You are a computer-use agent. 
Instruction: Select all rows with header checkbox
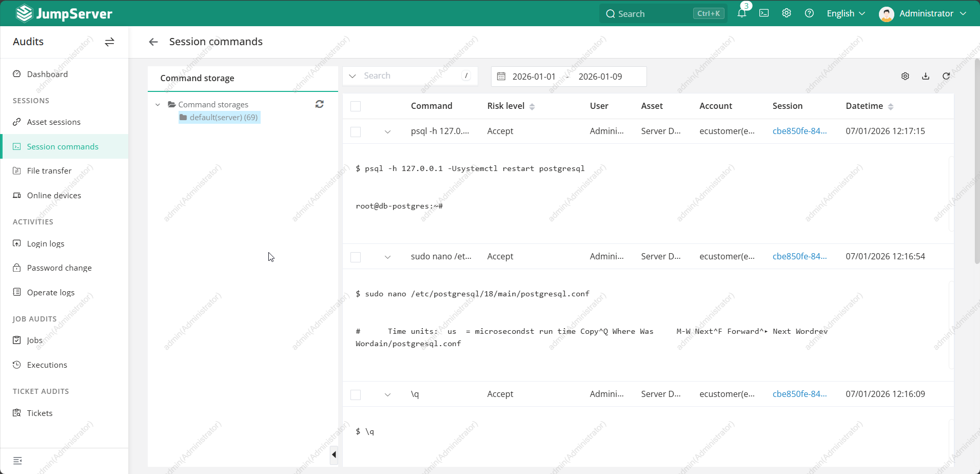(356, 106)
